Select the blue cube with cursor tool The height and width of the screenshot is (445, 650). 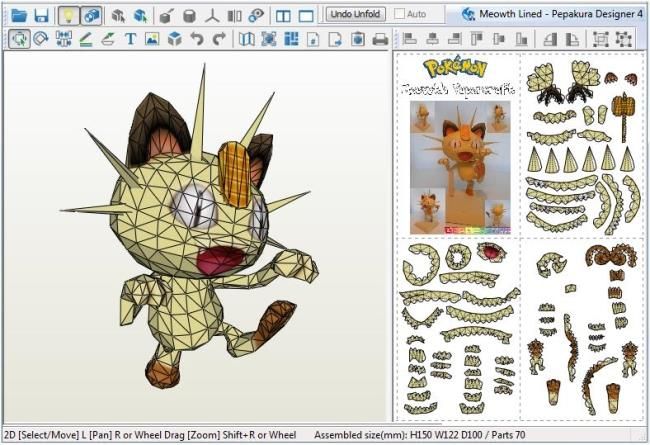click(141, 16)
